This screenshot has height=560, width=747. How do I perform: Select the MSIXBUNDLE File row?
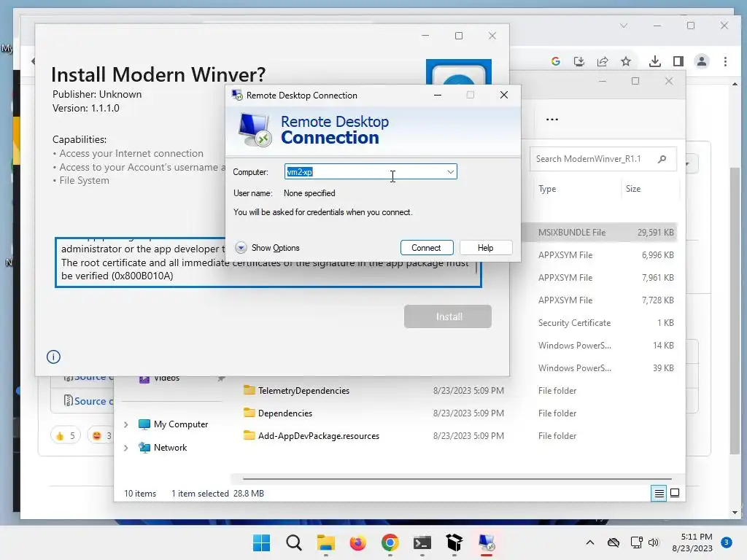point(600,233)
